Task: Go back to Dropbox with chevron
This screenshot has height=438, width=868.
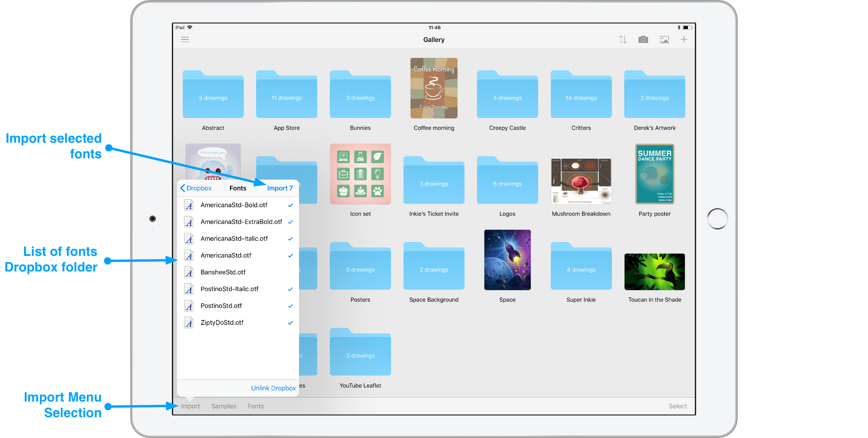Action: pyautogui.click(x=196, y=188)
